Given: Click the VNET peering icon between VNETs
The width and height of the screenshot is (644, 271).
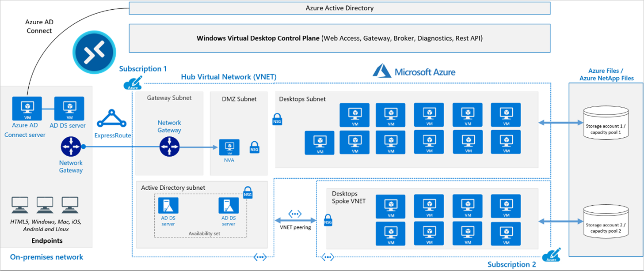Looking at the screenshot, I should tap(295, 214).
